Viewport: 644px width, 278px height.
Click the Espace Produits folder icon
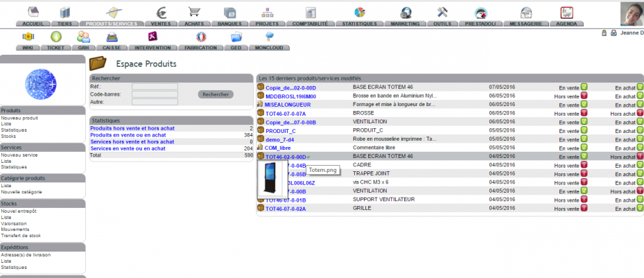(x=98, y=63)
